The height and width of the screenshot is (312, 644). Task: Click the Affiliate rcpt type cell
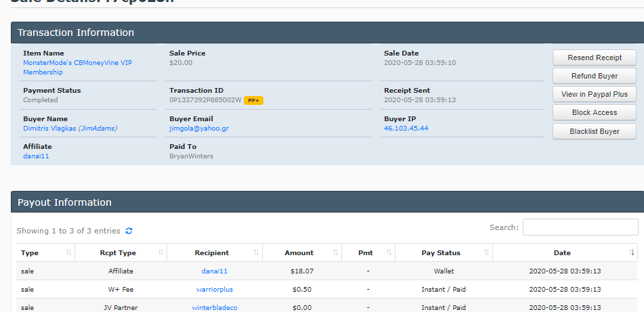pos(121,271)
